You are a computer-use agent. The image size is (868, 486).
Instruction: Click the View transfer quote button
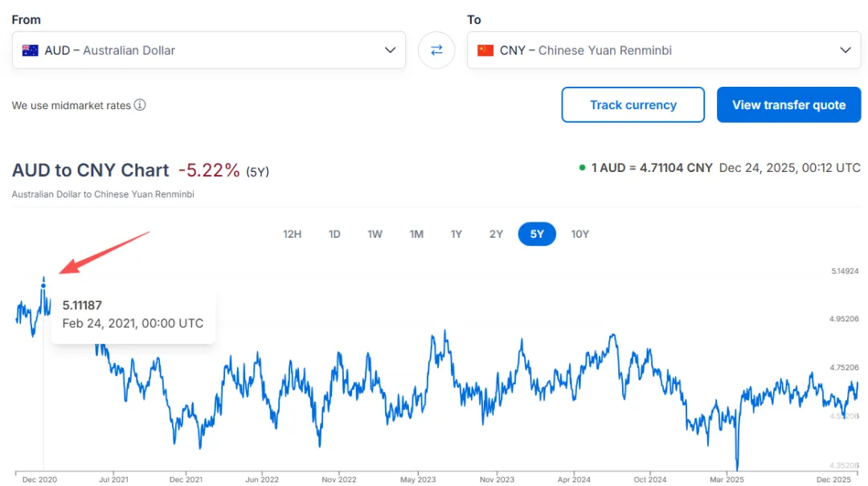[788, 105]
